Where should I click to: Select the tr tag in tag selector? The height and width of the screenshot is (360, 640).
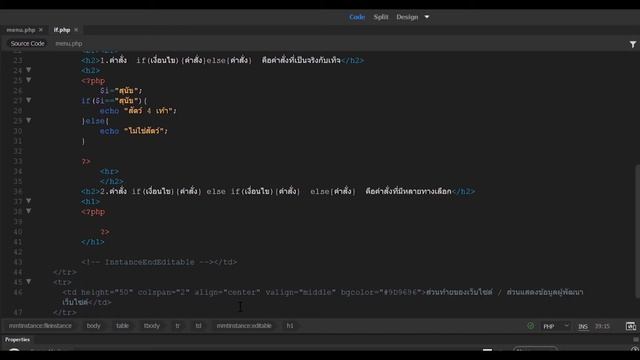(x=178, y=326)
